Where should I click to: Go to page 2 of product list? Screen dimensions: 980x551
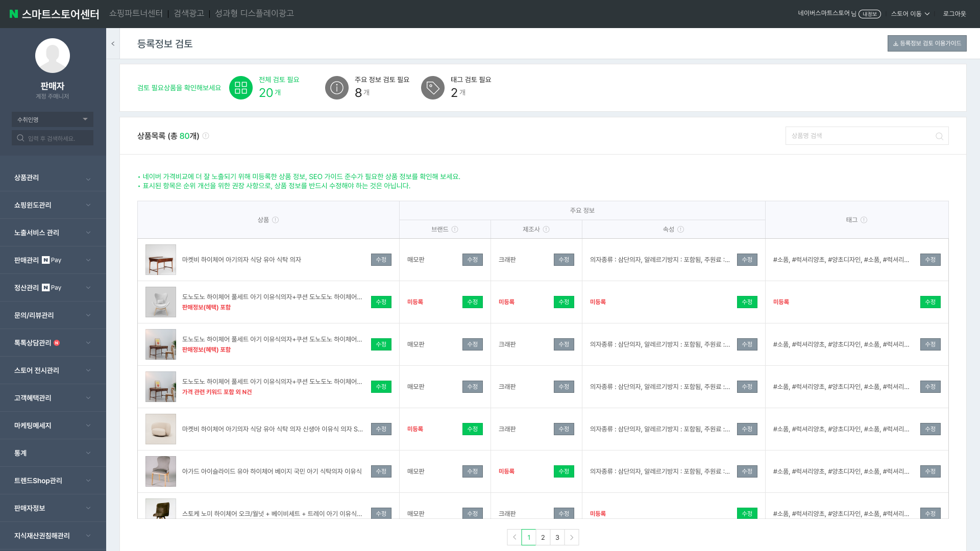tap(543, 537)
